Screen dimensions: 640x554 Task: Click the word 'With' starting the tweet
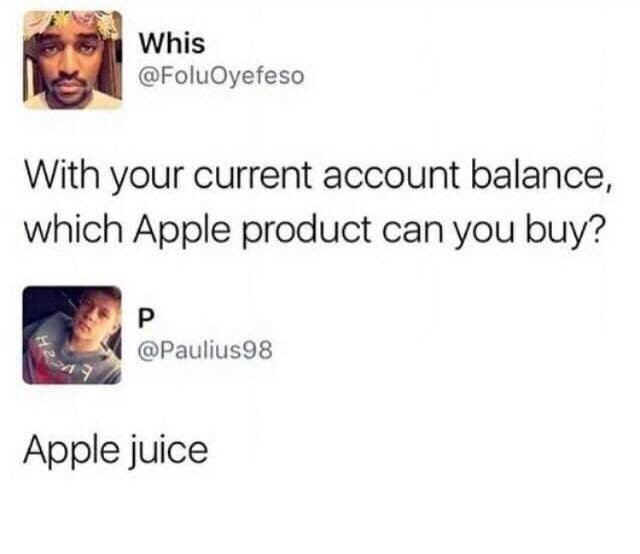click(62, 175)
